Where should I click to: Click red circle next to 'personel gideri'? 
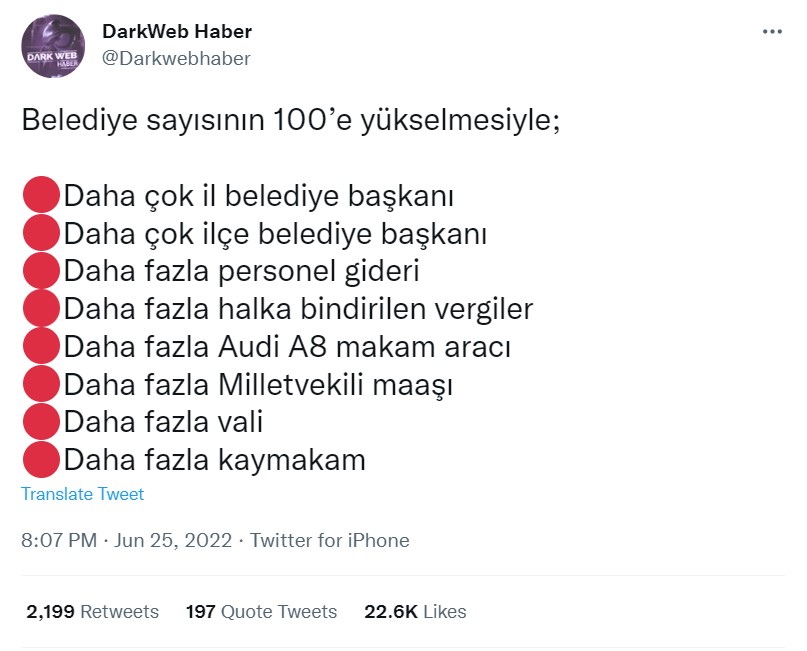pyautogui.click(x=41, y=272)
